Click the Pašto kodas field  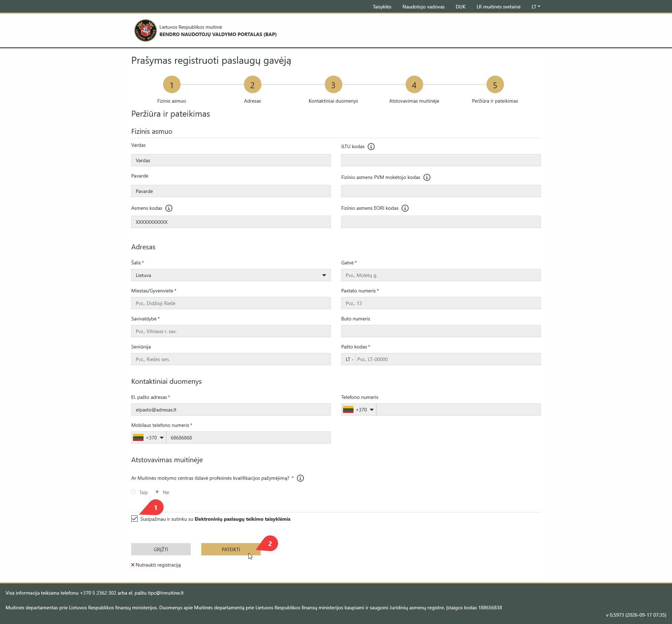448,359
